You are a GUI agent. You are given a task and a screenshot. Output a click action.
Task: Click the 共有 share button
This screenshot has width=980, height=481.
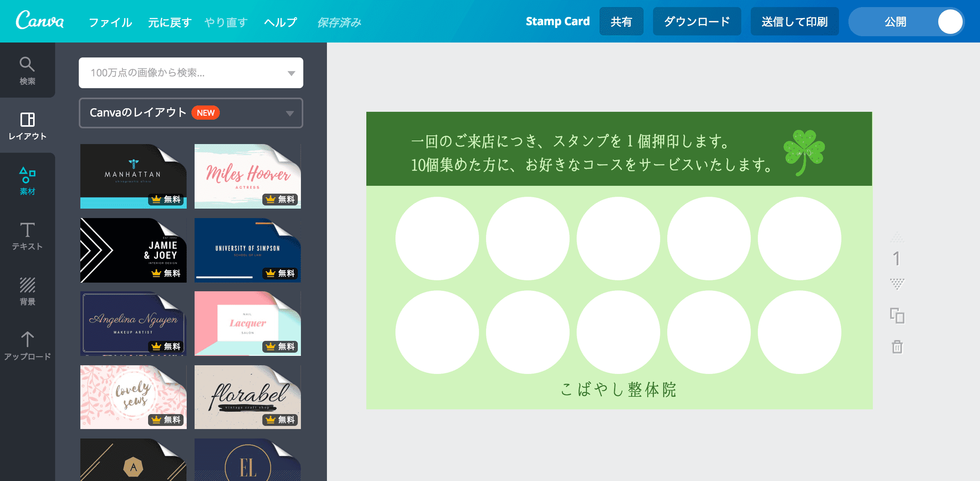pyautogui.click(x=622, y=22)
